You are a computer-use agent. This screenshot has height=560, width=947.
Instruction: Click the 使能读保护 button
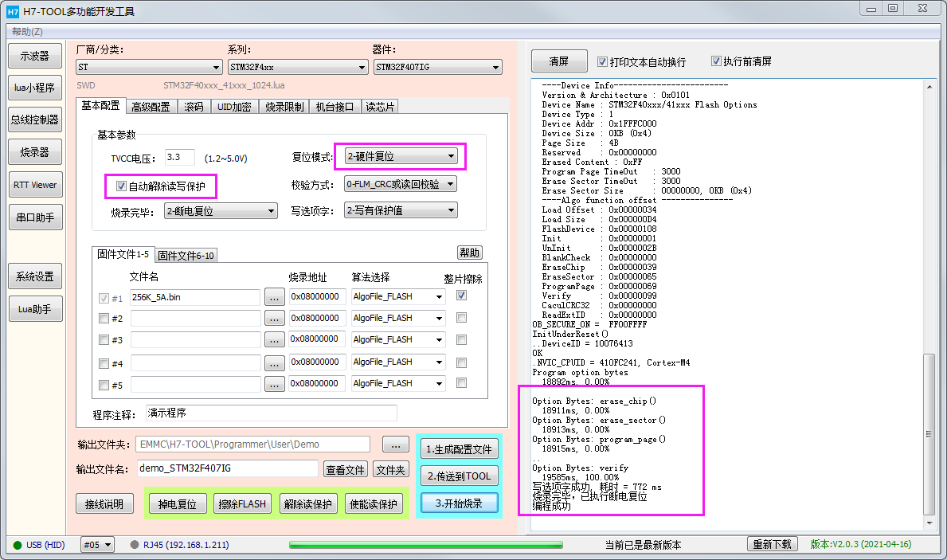[374, 503]
